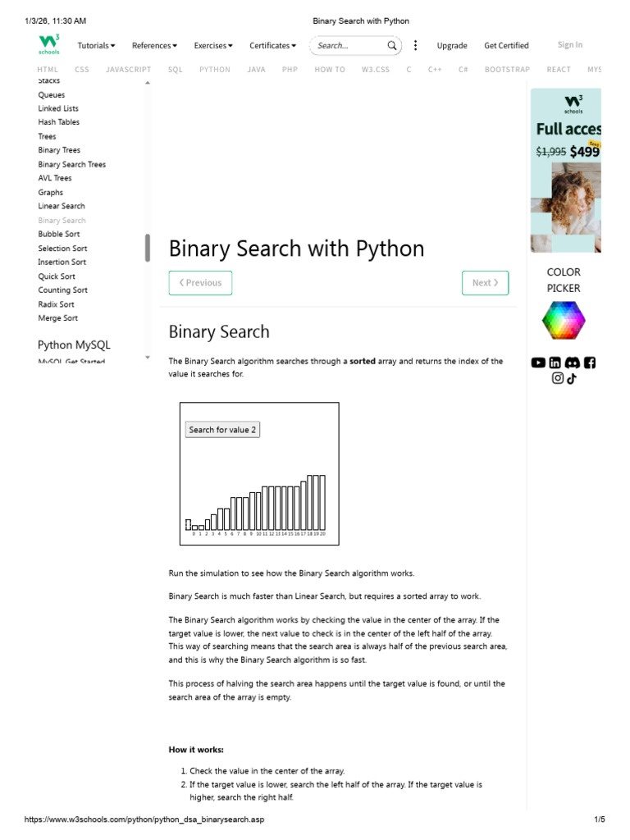Click into the Search input field
Screen dimensions: 630x840
point(349,46)
